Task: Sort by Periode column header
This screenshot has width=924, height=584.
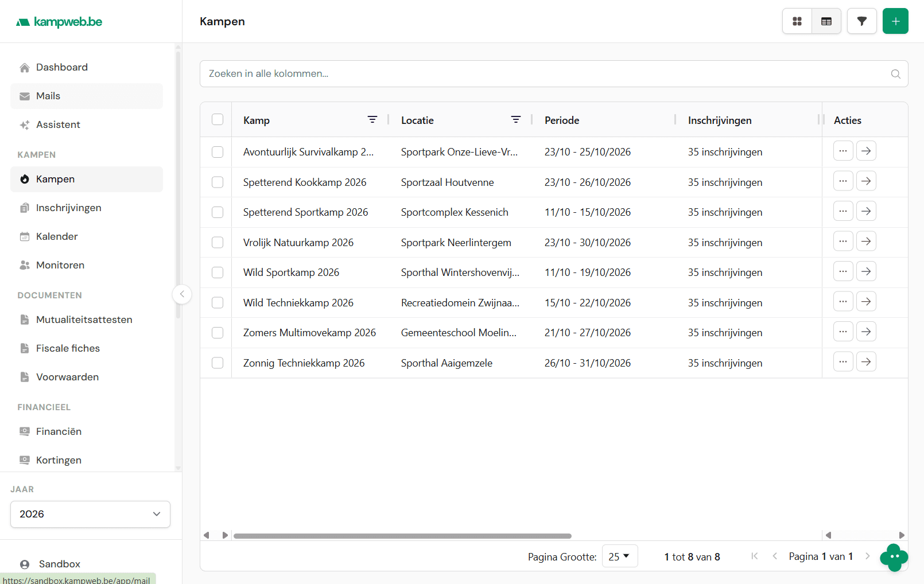Action: (x=562, y=120)
